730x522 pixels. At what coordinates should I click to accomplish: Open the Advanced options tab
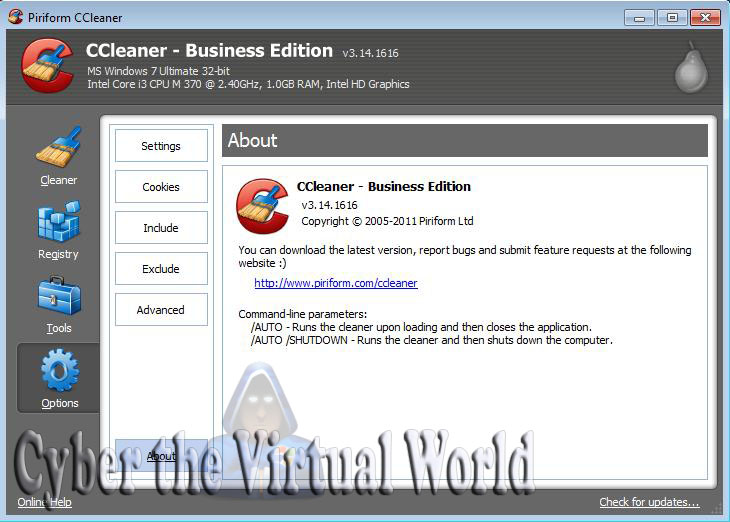(161, 310)
